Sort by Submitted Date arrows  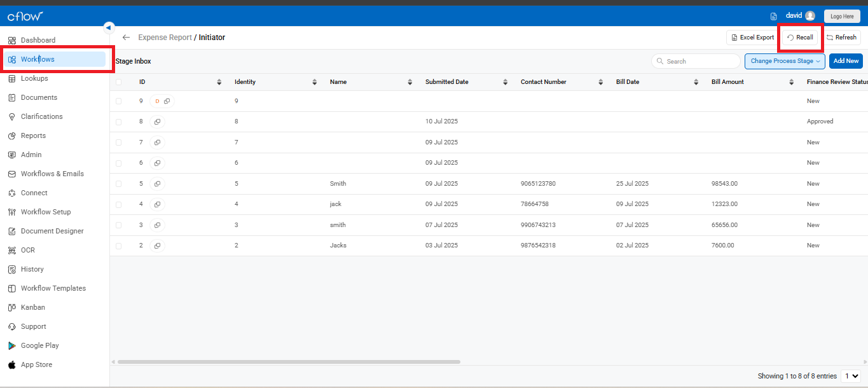(x=506, y=82)
